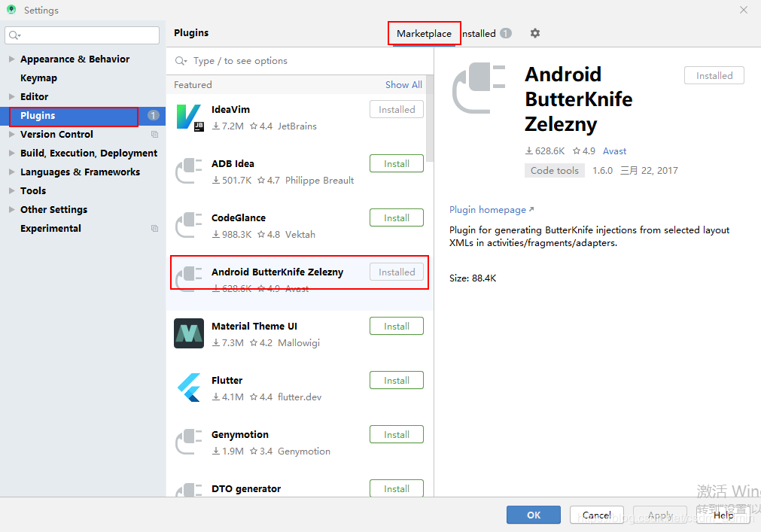Click the magnifier in the plugin search bar
This screenshot has width=761, height=532.
point(181,60)
